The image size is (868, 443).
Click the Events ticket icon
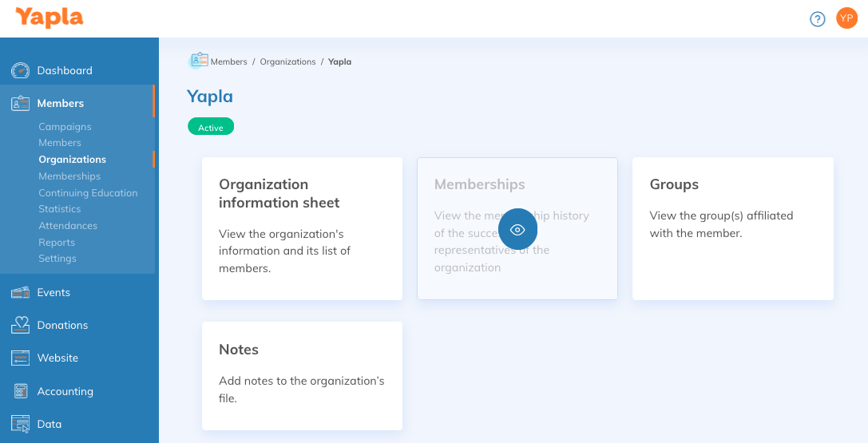click(21, 293)
